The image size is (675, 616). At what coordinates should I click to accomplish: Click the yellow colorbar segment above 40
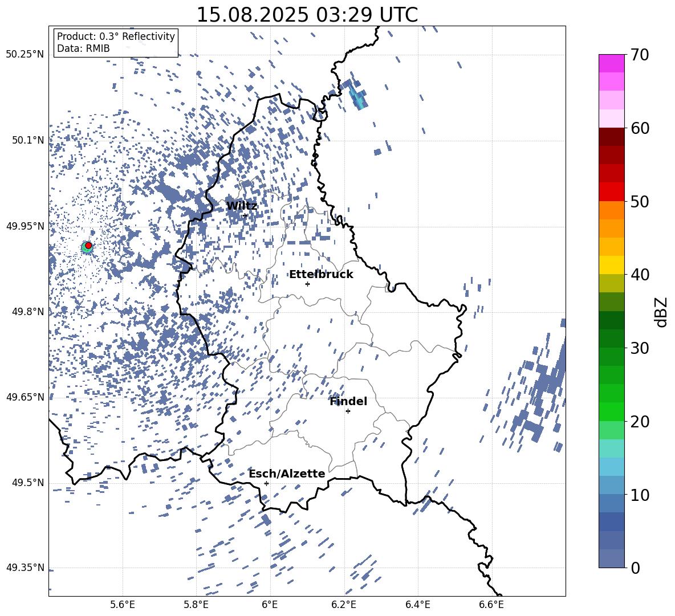coord(611,265)
